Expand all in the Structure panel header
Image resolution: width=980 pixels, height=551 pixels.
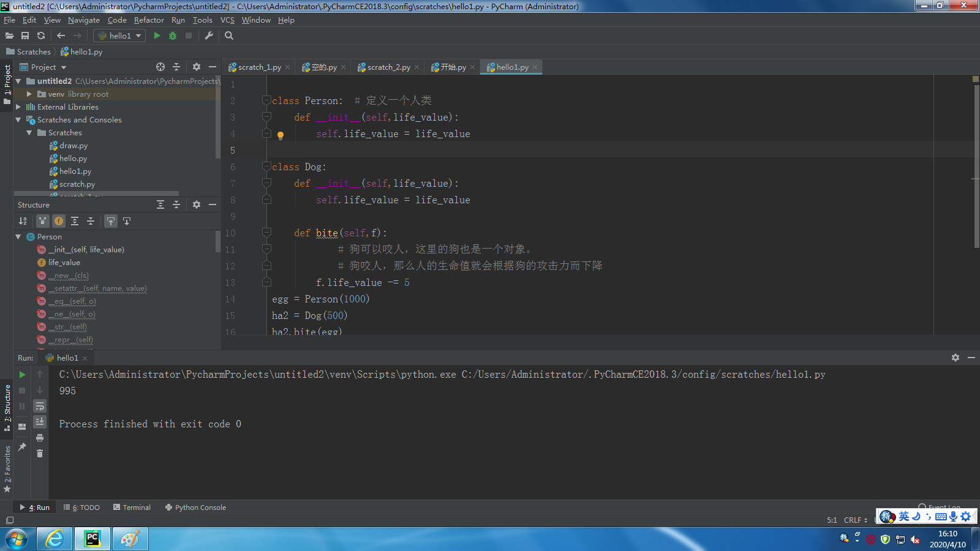160,204
